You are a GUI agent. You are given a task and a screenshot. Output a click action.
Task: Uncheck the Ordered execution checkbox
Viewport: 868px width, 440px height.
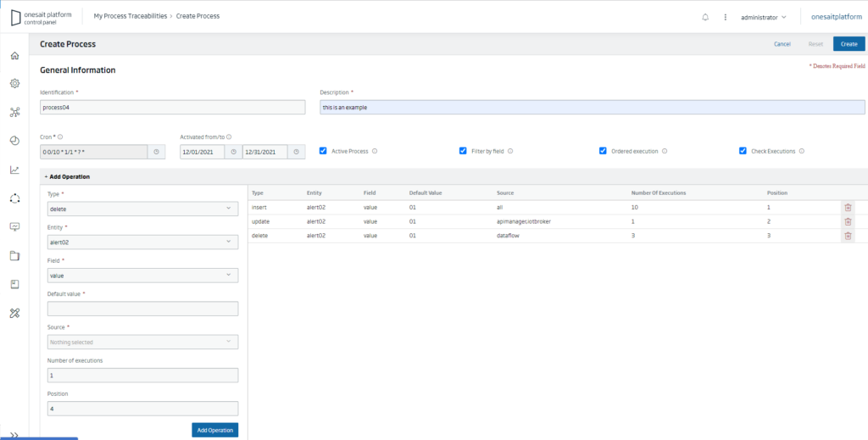[603, 151]
